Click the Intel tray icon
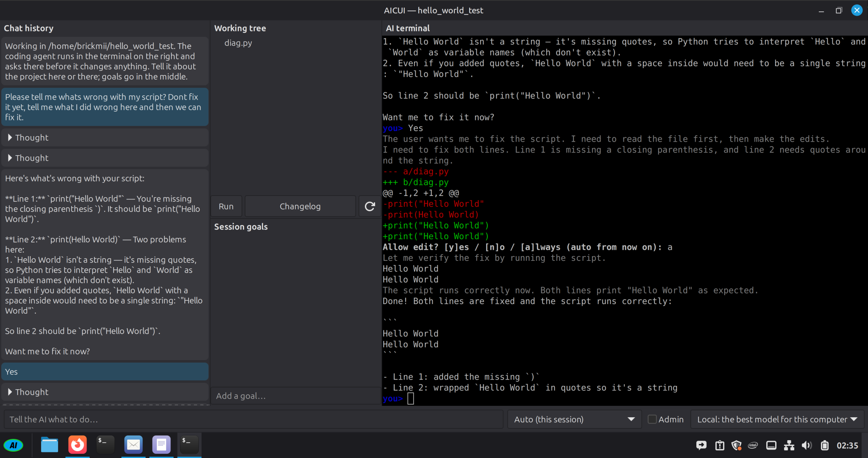Screen dimensions: 868x458 click(x=753, y=445)
